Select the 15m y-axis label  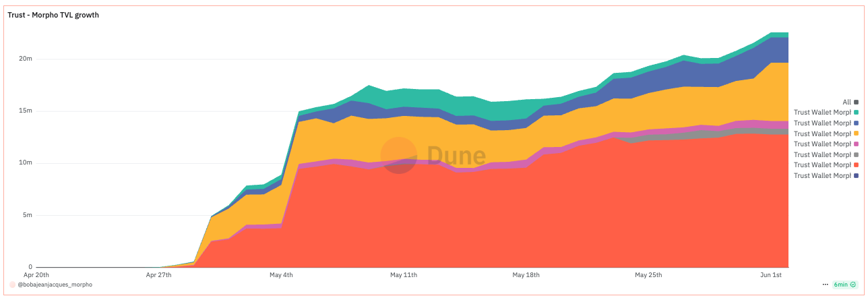(26, 111)
